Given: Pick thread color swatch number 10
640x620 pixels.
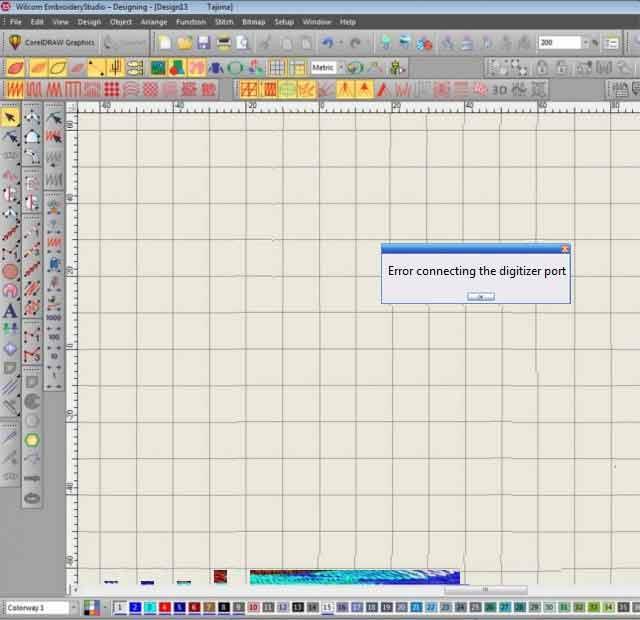Looking at the screenshot, I should pos(254,607).
